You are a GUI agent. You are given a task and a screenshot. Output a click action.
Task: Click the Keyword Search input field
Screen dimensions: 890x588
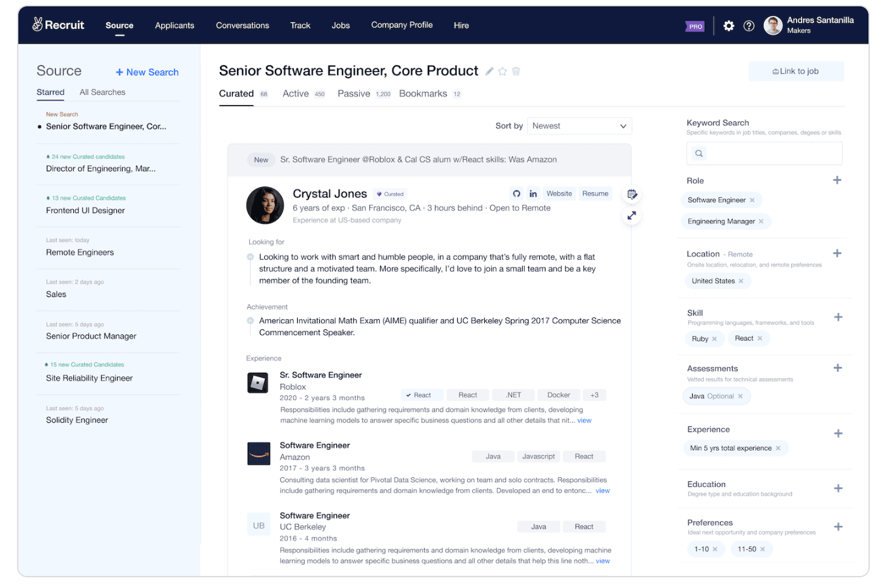[764, 153]
